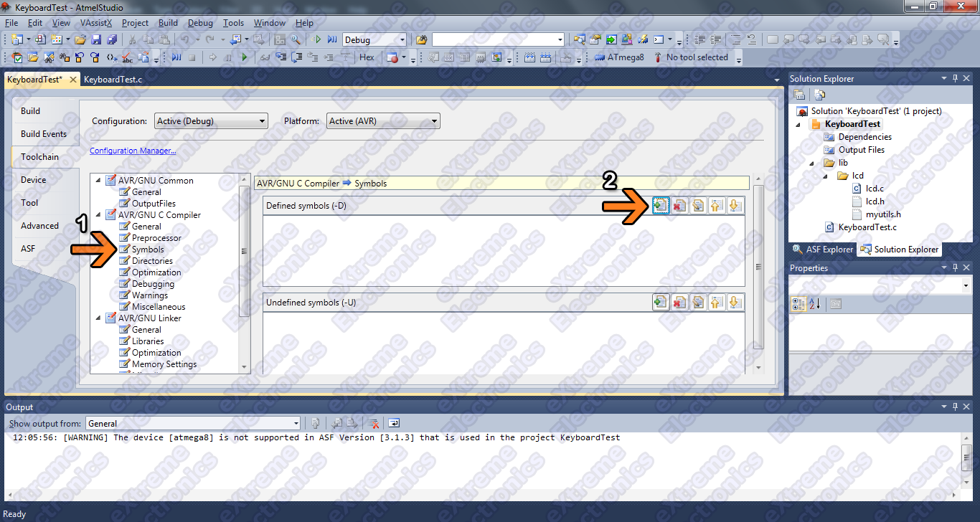Open the File menu

point(11,23)
